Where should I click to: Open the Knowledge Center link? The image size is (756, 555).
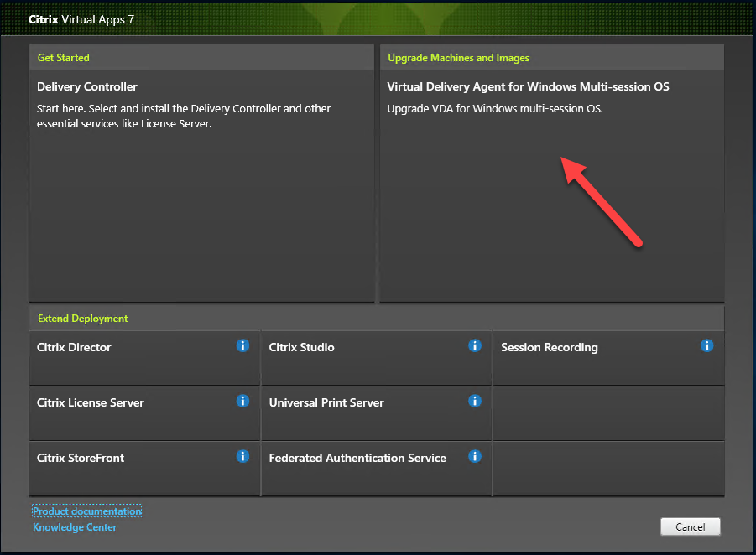pyautogui.click(x=75, y=527)
